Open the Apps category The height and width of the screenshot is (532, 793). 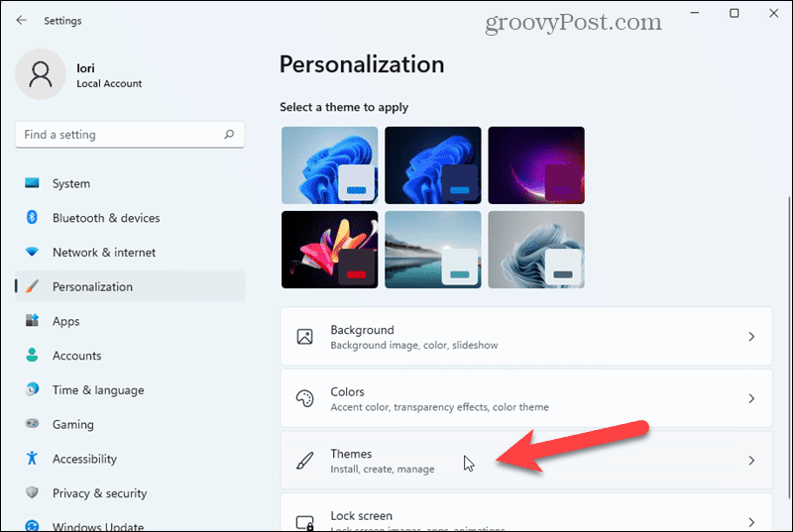click(130, 321)
